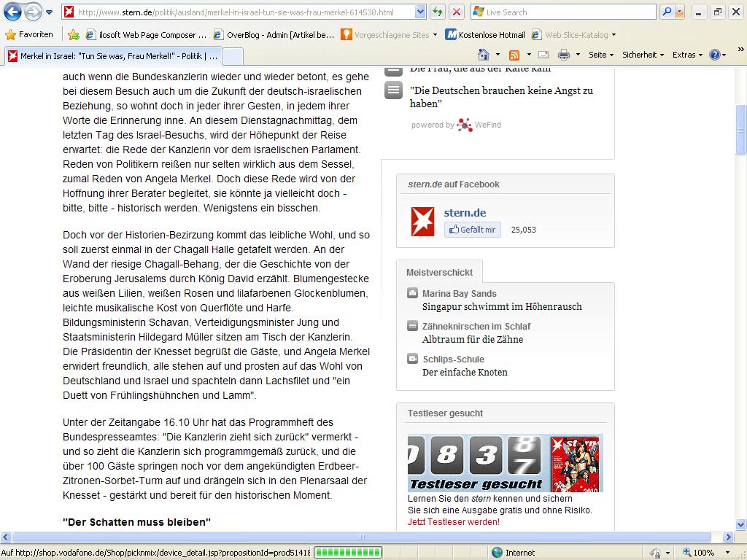This screenshot has width=747, height=560.
Task: Click the orange RSS feeds icon
Action: [514, 55]
